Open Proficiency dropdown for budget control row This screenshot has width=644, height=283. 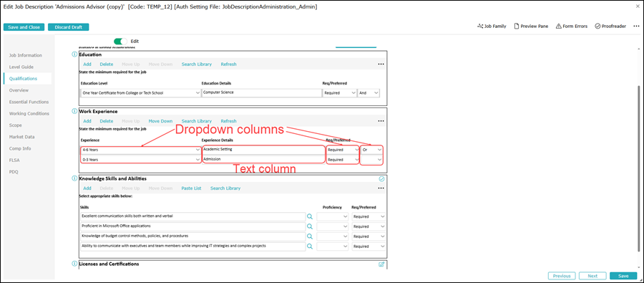pos(333,236)
